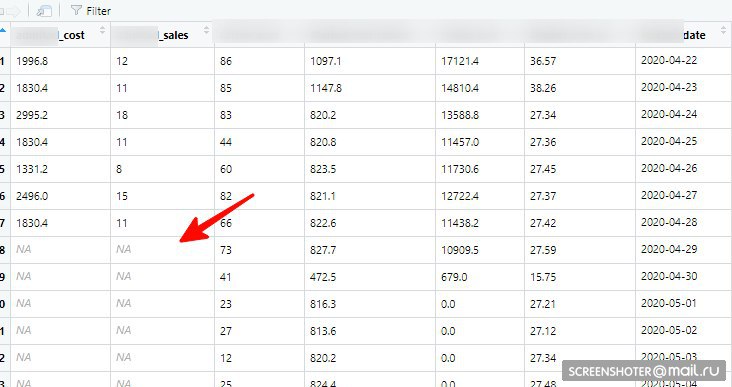Select cell value 827.7
Image resolution: width=732 pixels, height=387 pixels.
point(323,251)
